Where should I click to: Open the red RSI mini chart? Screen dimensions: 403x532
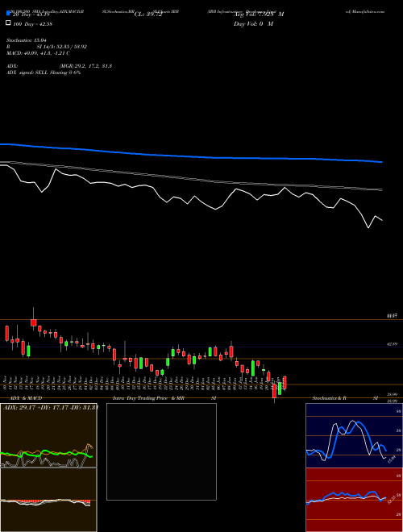(x=354, y=500)
